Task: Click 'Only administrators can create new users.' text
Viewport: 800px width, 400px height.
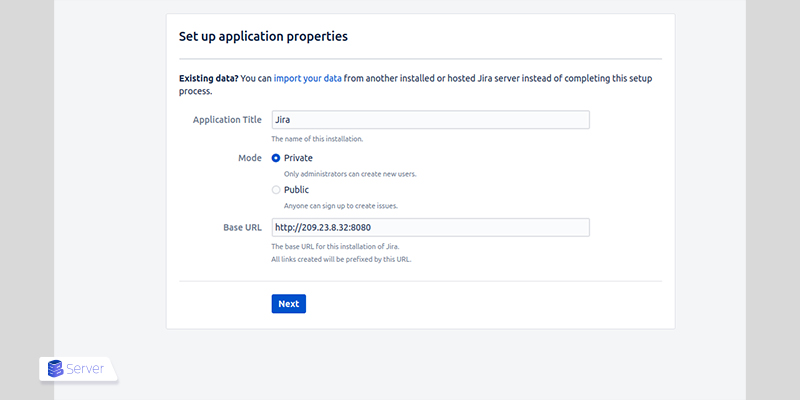Action: pos(350,174)
